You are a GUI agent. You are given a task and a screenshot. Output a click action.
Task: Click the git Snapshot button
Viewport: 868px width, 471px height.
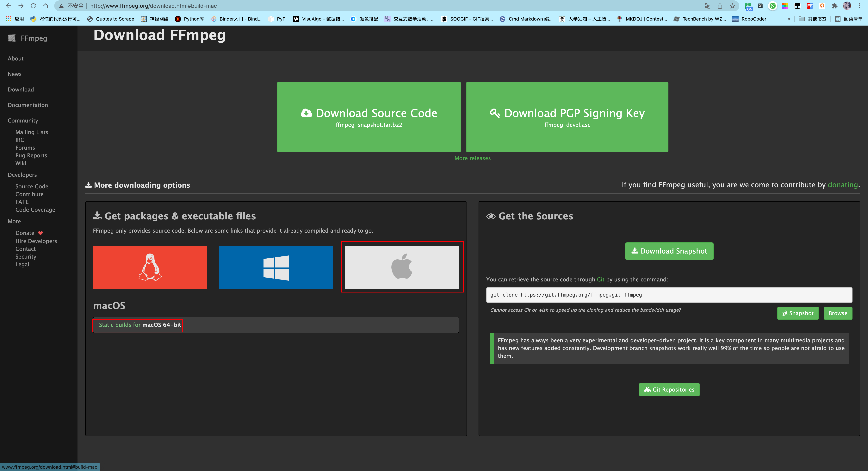798,313
